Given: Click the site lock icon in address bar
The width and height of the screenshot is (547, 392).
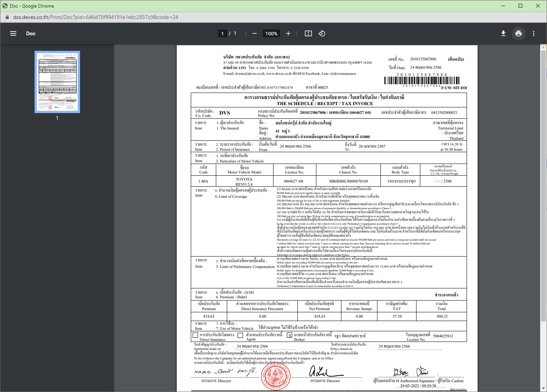Looking at the screenshot, I should (7, 17).
